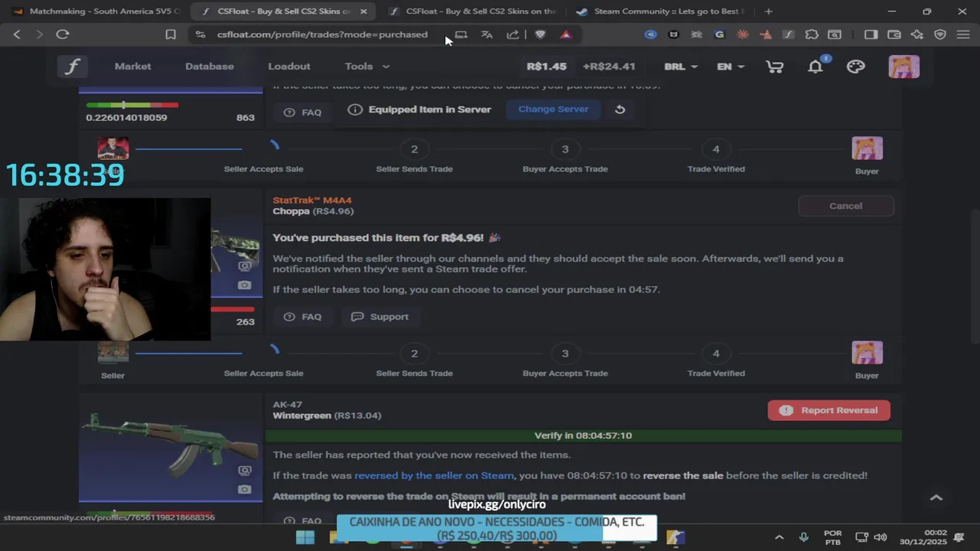This screenshot has width=980, height=551.
Task: Open the Windows Start button
Action: (x=305, y=537)
